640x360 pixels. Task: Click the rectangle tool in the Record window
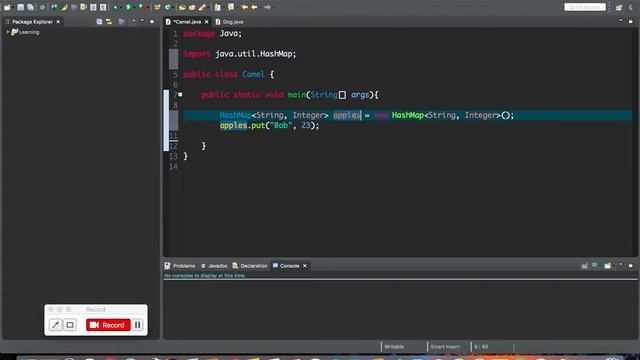tap(70, 325)
